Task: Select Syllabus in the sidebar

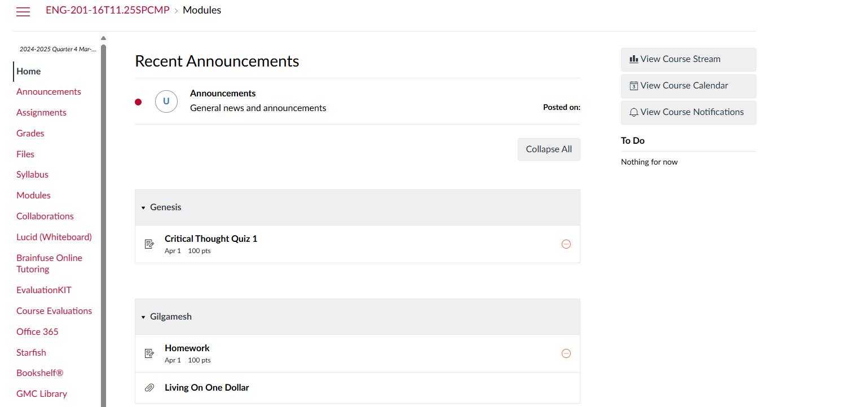Action: pos(33,174)
